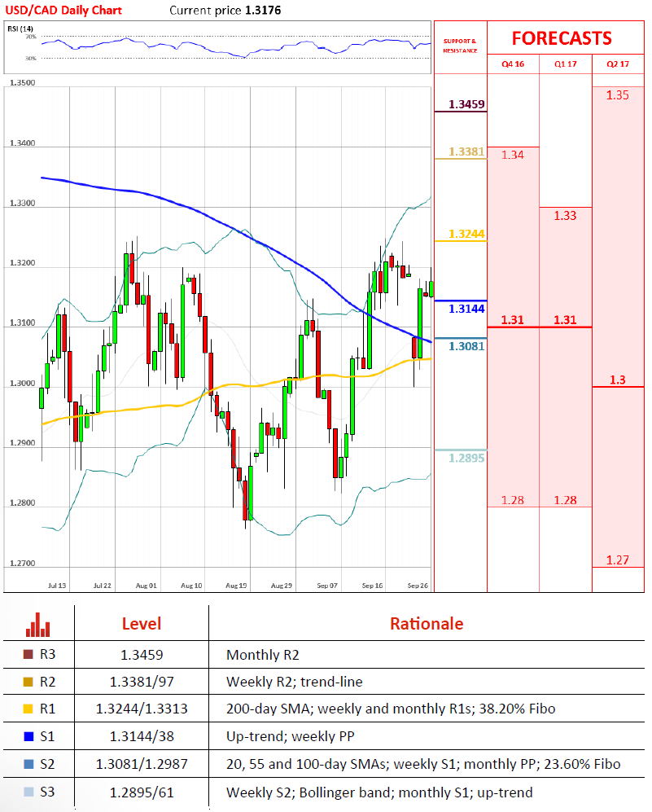Click the 1.3081 support level label

tap(466, 346)
